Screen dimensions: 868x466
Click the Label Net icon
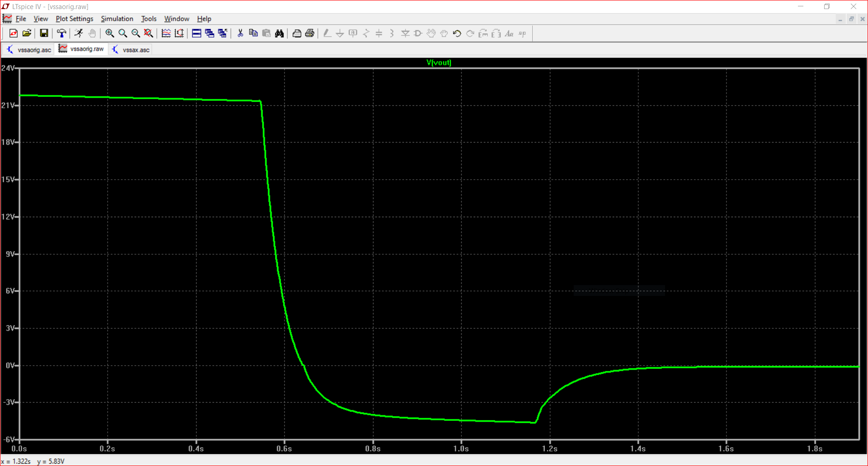353,33
